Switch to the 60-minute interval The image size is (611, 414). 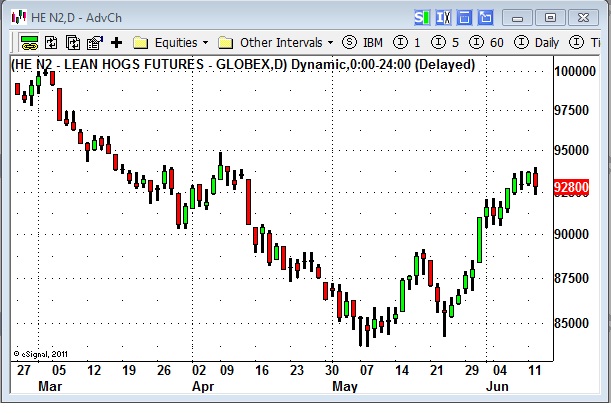[496, 42]
